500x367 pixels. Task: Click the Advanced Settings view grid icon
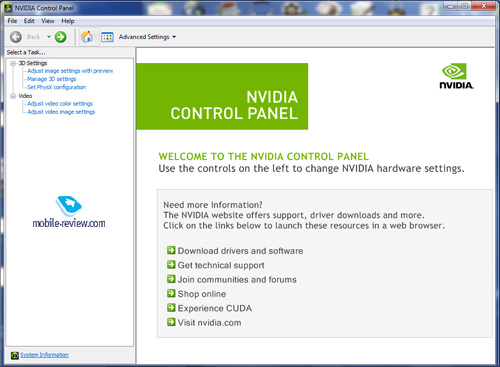107,37
